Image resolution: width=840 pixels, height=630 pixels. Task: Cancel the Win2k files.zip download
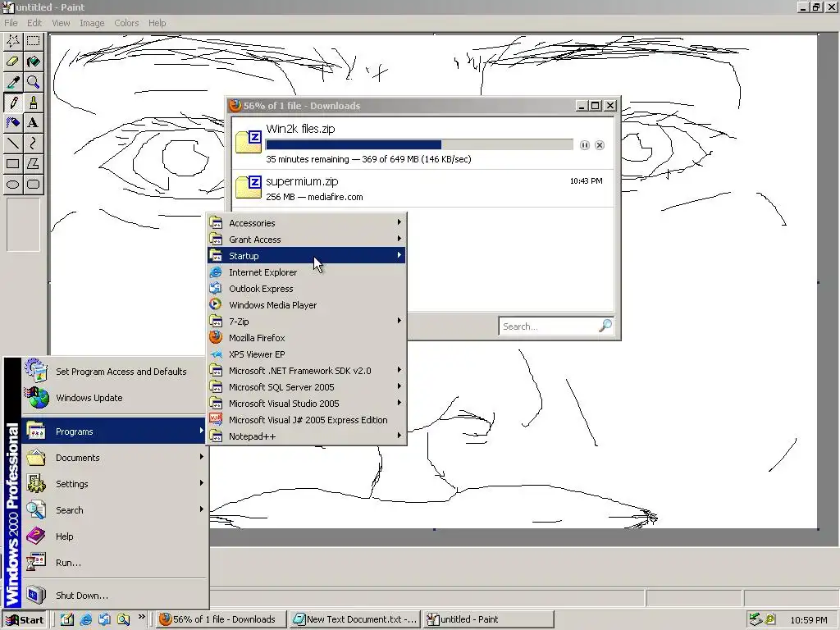pos(600,145)
